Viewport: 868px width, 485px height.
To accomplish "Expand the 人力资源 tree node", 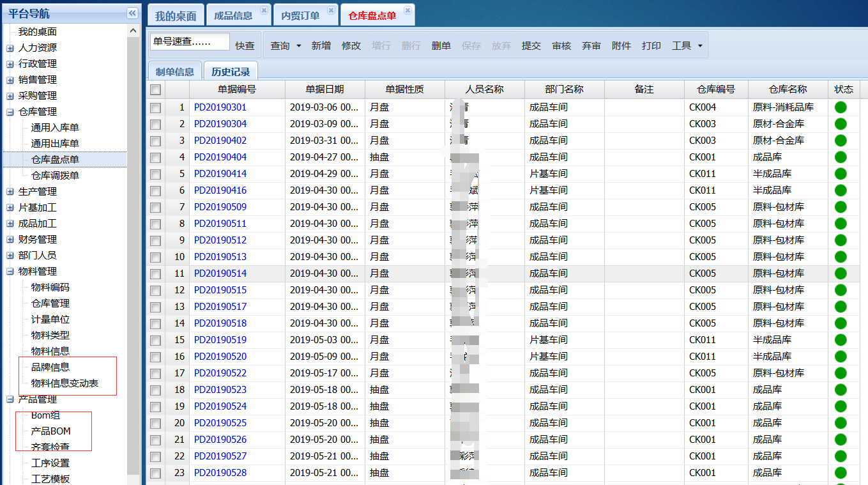I will 10,48.
